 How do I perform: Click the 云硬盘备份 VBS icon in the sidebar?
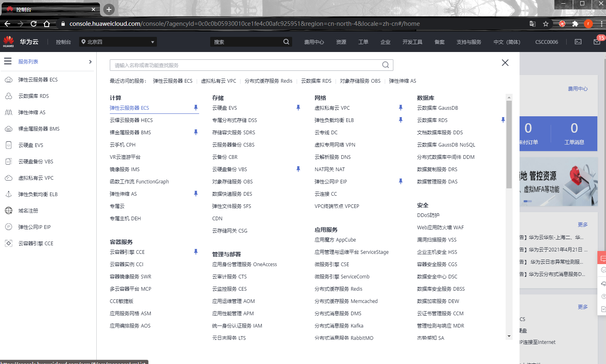[x=9, y=161]
